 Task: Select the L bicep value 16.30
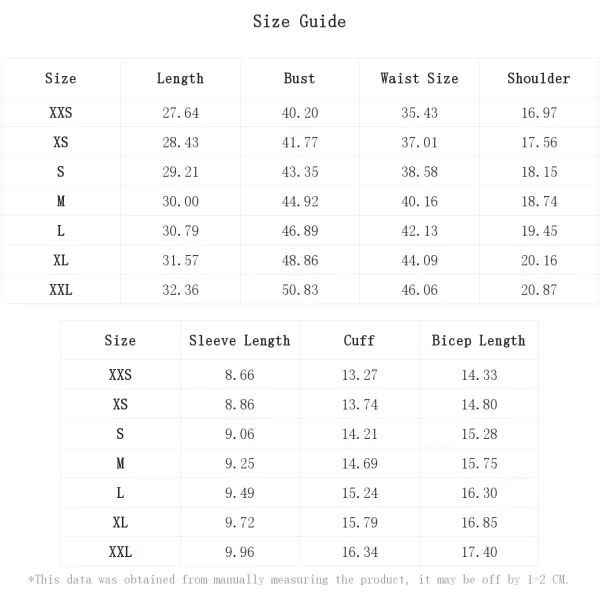[479, 493]
